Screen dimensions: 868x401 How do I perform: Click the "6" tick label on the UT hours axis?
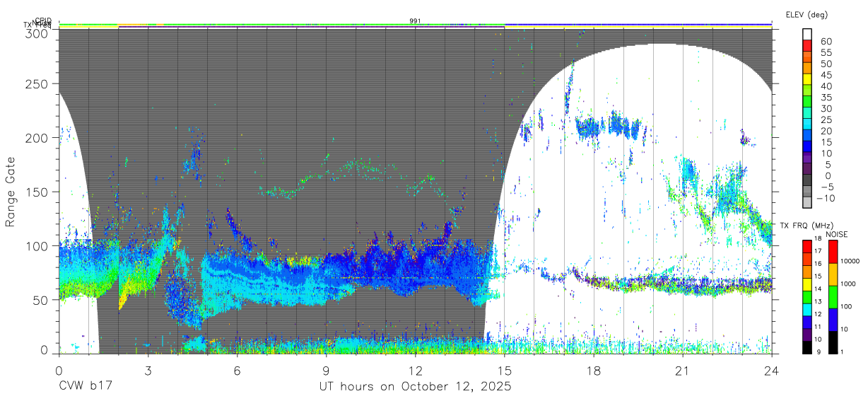(x=237, y=370)
